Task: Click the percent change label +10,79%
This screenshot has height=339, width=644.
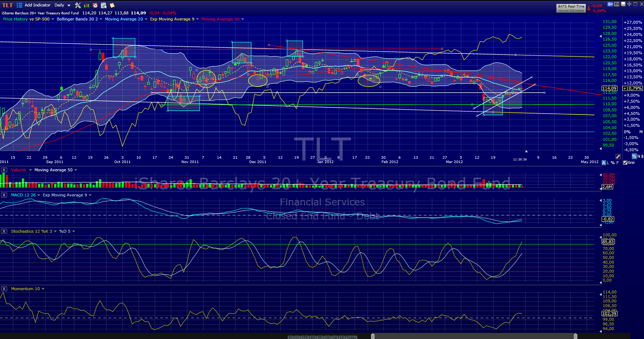Action: tap(633, 88)
